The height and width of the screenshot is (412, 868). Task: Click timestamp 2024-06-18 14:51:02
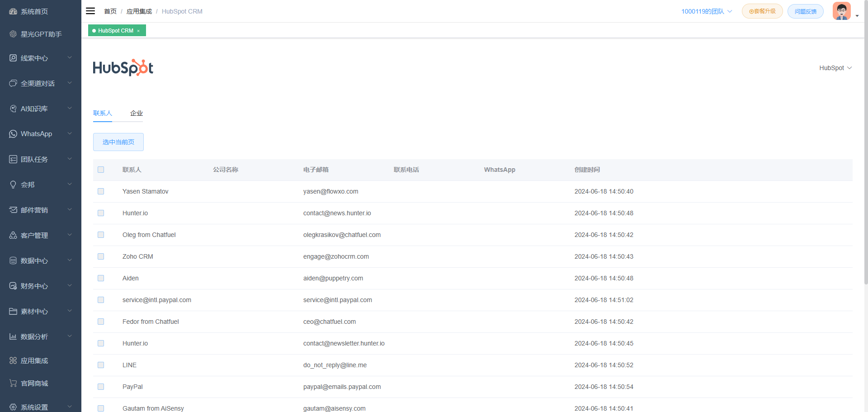pyautogui.click(x=604, y=300)
